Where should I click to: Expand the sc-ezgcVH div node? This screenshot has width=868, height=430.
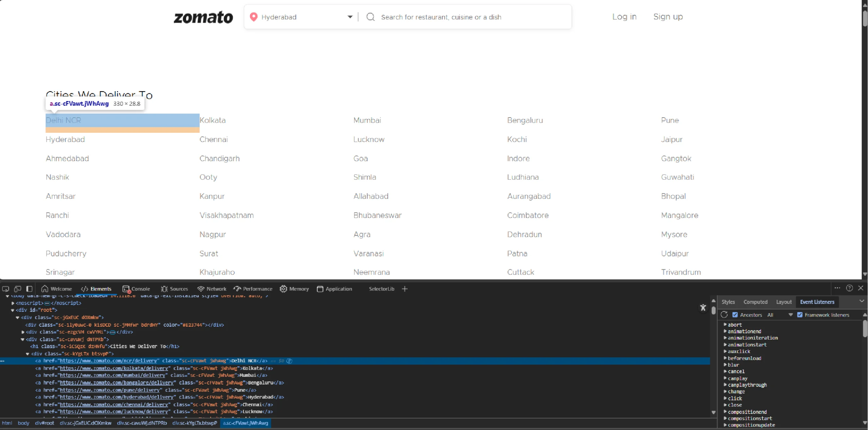pyautogui.click(x=23, y=332)
